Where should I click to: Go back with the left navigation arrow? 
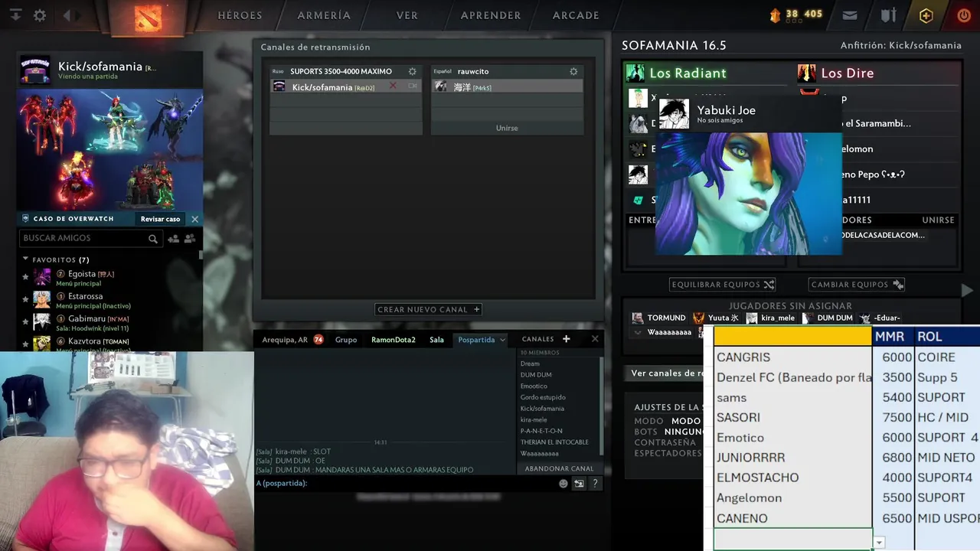pyautogui.click(x=67, y=15)
